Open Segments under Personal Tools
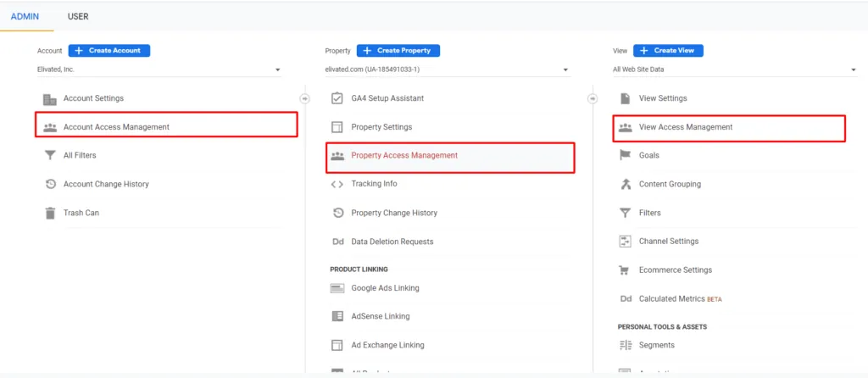868x378 pixels. point(657,345)
